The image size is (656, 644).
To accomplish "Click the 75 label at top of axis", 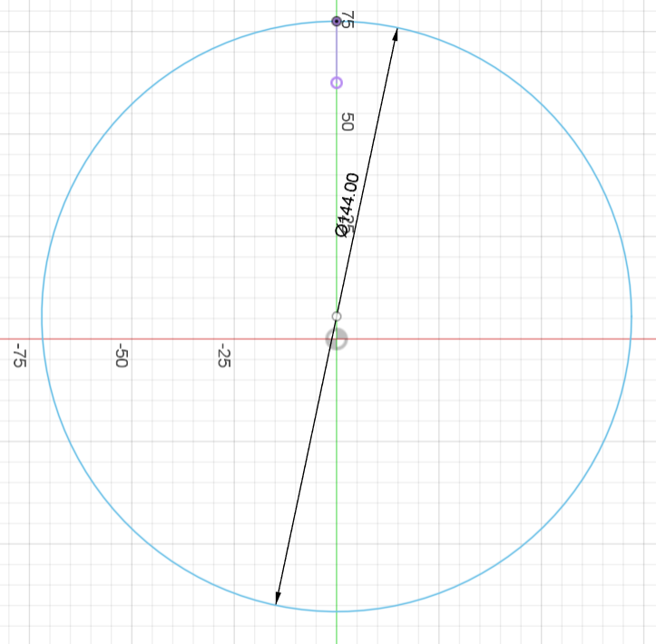I will pyautogui.click(x=347, y=19).
